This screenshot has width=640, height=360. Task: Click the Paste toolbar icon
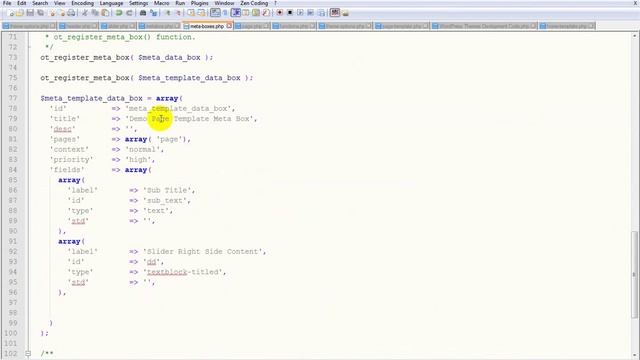pyautogui.click(x=105, y=13)
